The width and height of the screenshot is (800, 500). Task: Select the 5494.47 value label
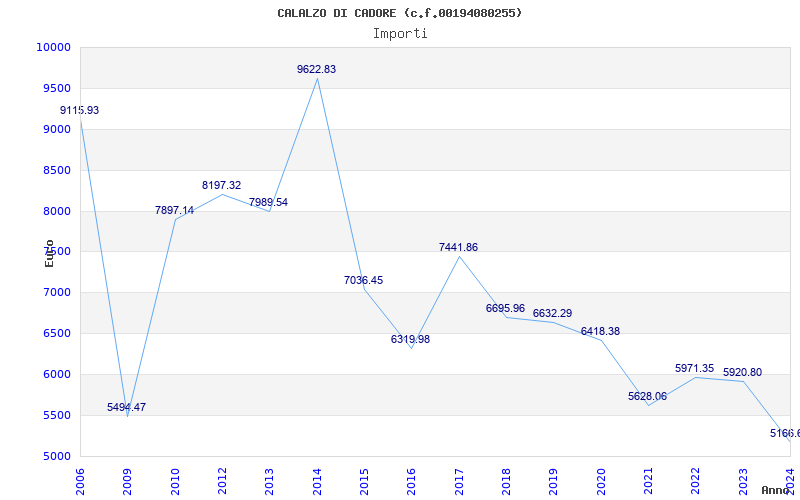(x=127, y=407)
